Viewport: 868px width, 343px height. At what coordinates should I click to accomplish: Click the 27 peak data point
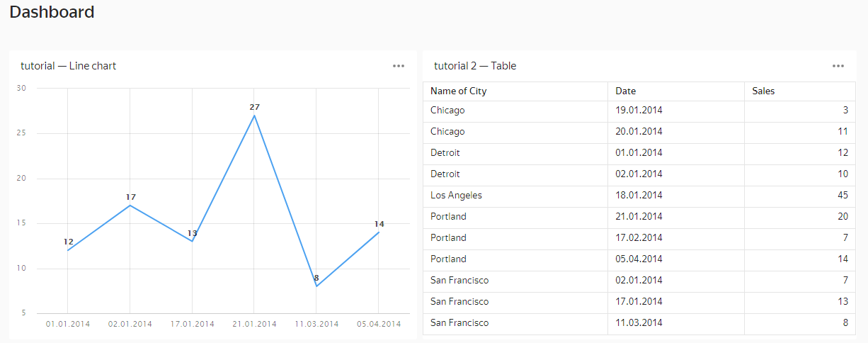tap(254, 116)
